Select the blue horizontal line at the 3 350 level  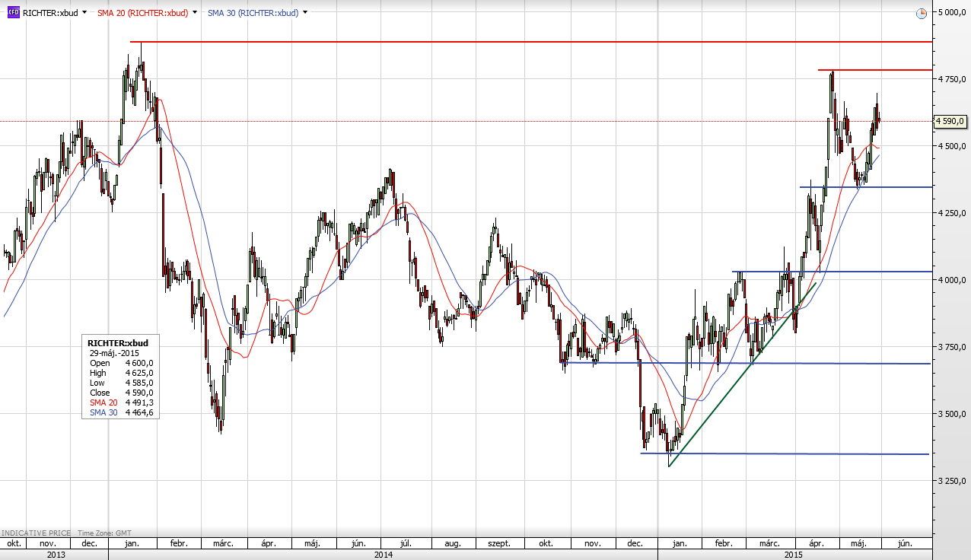click(x=784, y=454)
